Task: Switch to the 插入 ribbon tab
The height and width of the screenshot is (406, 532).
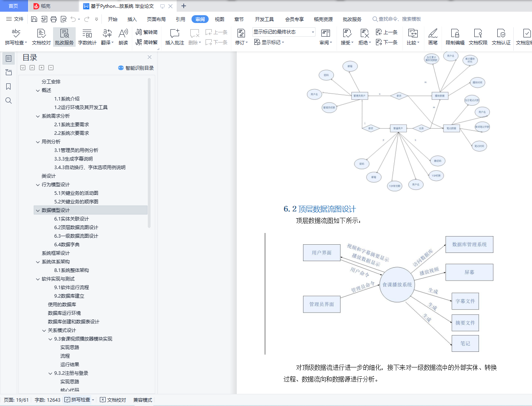Action: tap(132, 19)
